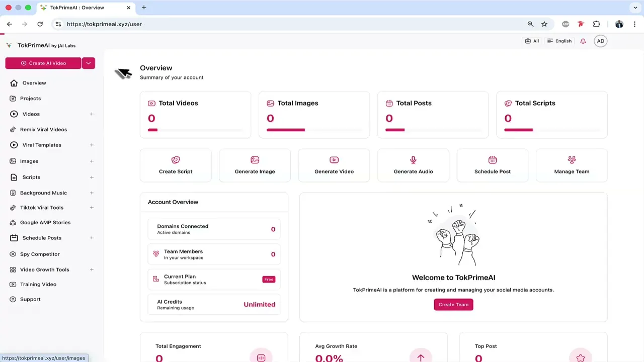Click the Generate Audio microphone icon
The image size is (644, 362).
(x=413, y=160)
